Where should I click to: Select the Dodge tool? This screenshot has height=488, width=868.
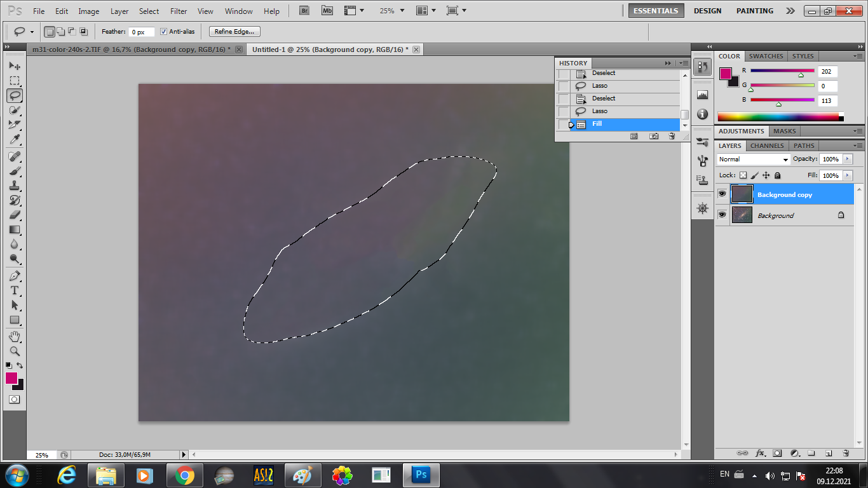point(15,259)
